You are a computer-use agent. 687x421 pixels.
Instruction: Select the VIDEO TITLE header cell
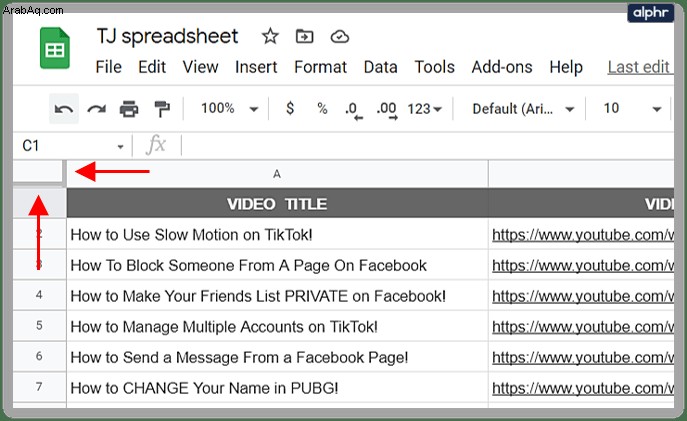[x=277, y=203]
